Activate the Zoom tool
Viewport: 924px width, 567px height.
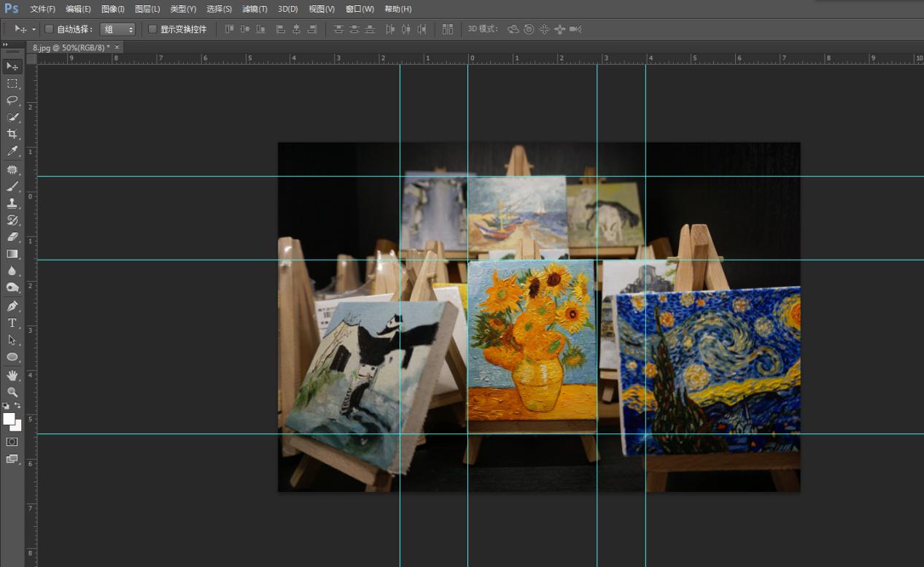click(12, 392)
